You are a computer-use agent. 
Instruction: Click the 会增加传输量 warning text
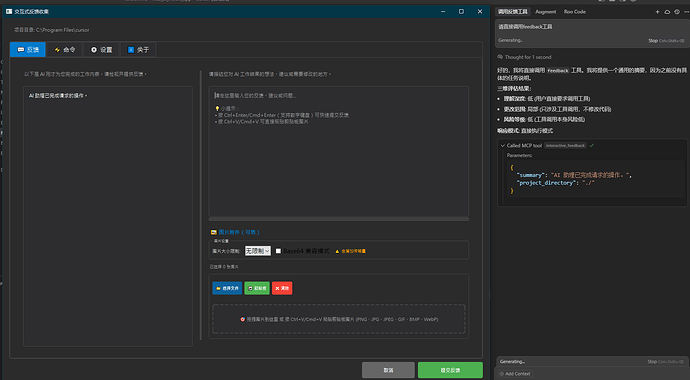[353, 251]
